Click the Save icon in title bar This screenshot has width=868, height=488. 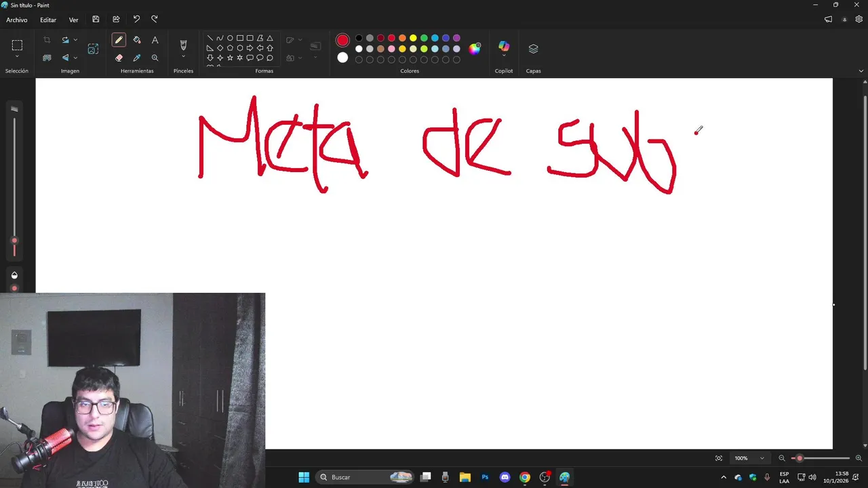click(x=96, y=20)
